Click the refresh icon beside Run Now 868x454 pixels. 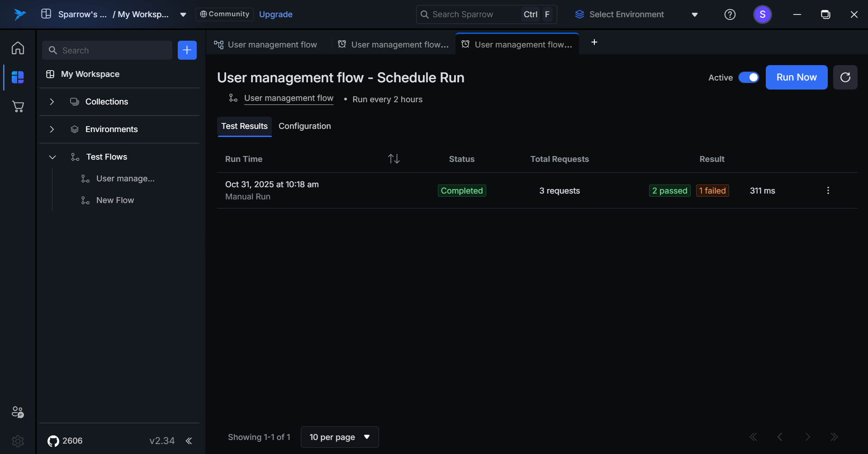(845, 77)
